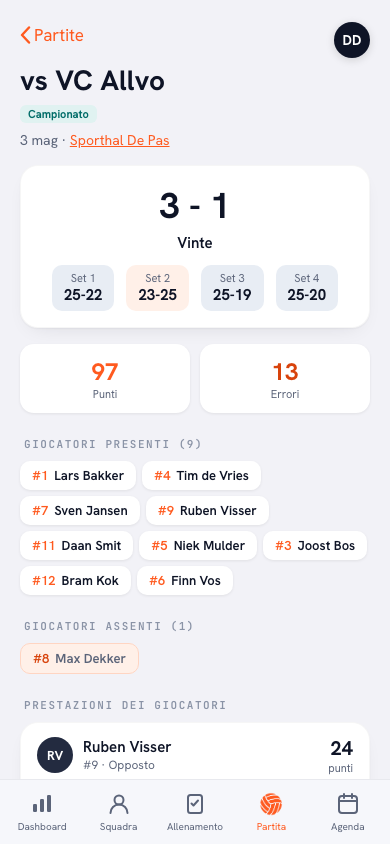Select absent player chip #8 Max Dekker
The width and height of the screenshot is (390, 844).
[80, 658]
